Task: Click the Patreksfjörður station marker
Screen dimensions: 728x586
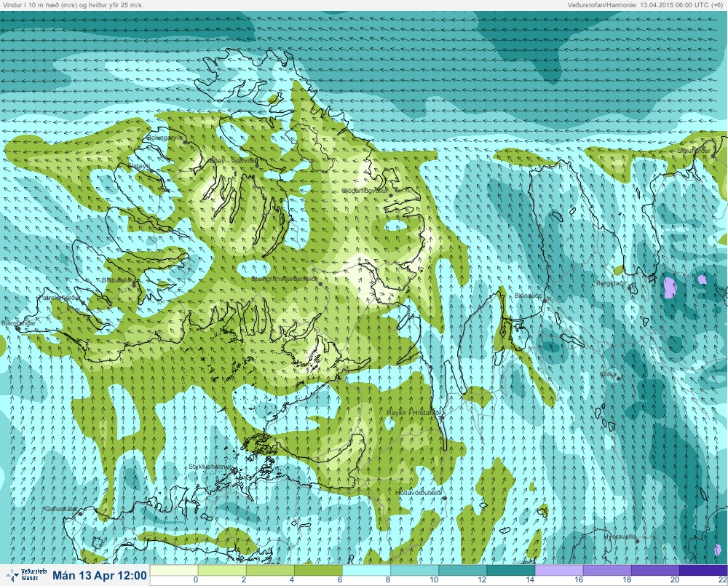Action: (x=83, y=302)
